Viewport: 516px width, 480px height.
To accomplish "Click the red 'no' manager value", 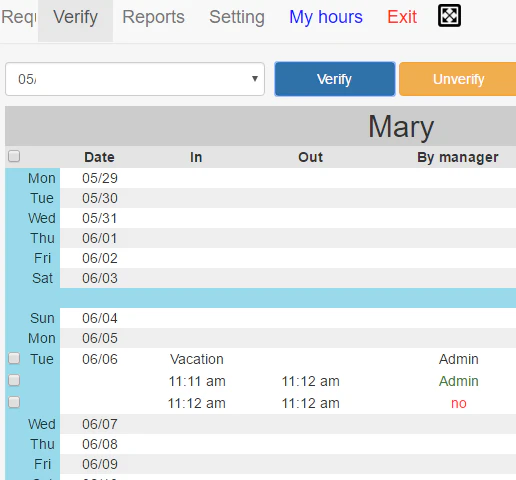I will click(459, 403).
